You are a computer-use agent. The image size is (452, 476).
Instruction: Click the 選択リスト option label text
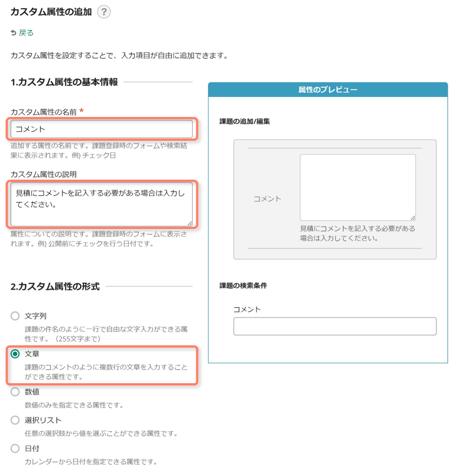[x=43, y=420]
